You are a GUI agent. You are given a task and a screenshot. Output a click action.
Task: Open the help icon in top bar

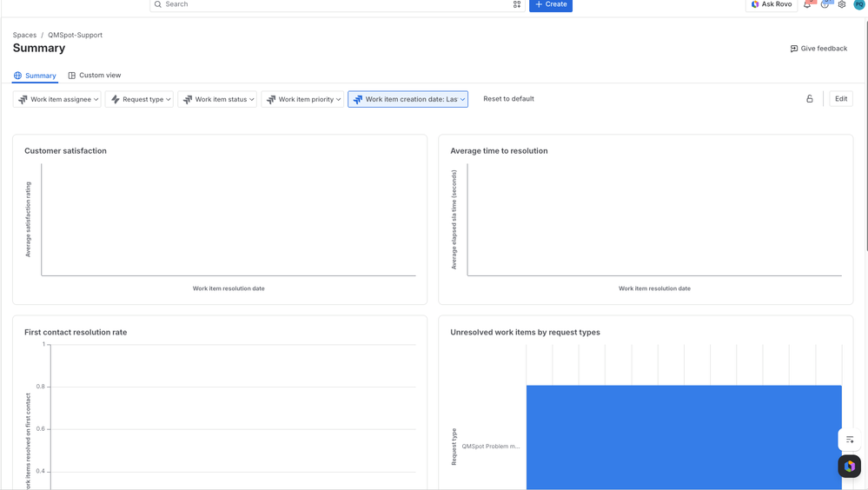825,3
